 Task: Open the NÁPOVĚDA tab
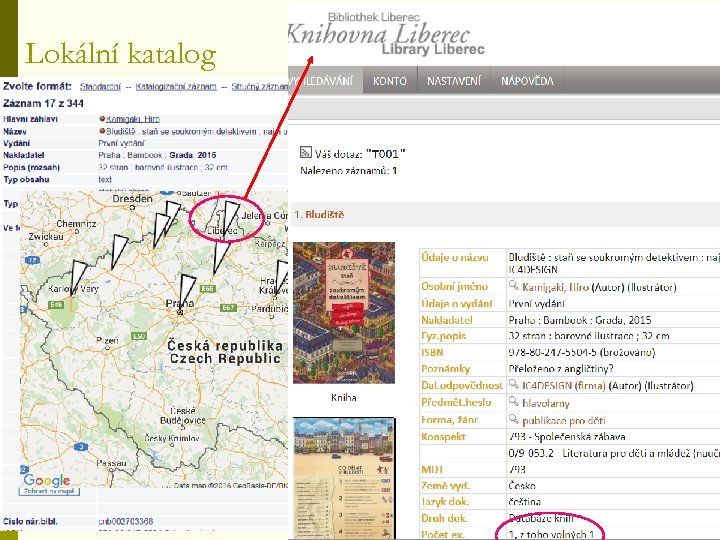527,81
